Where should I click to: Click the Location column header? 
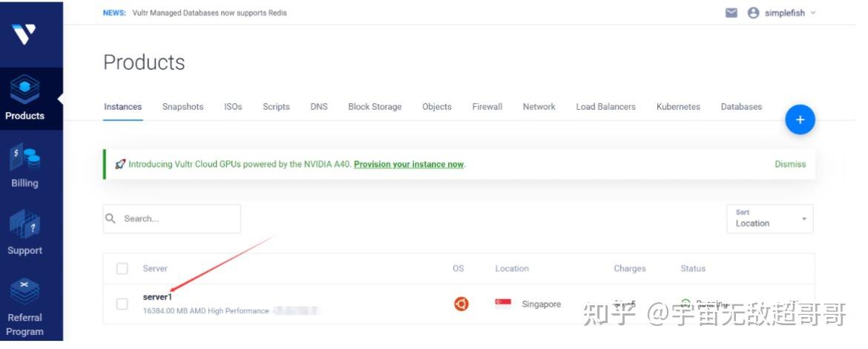point(512,269)
